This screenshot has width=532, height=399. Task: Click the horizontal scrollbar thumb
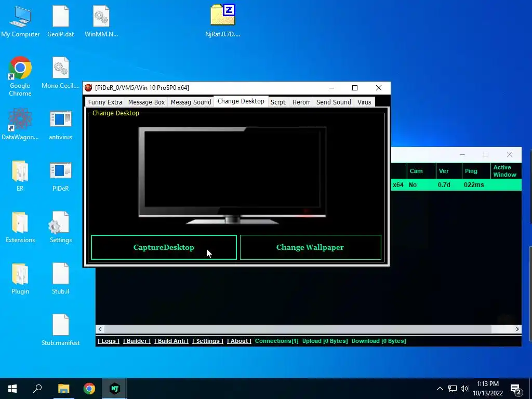click(298, 329)
